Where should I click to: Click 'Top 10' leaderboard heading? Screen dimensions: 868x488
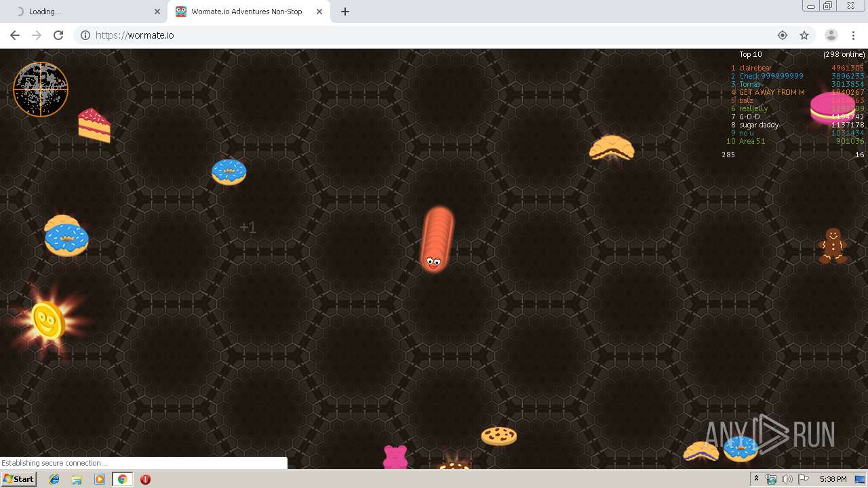coord(751,54)
